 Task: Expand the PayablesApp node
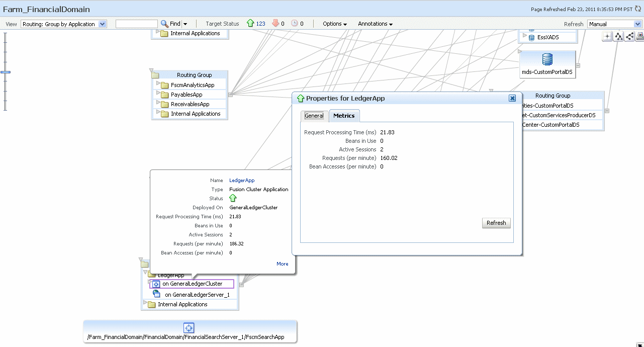(x=157, y=94)
